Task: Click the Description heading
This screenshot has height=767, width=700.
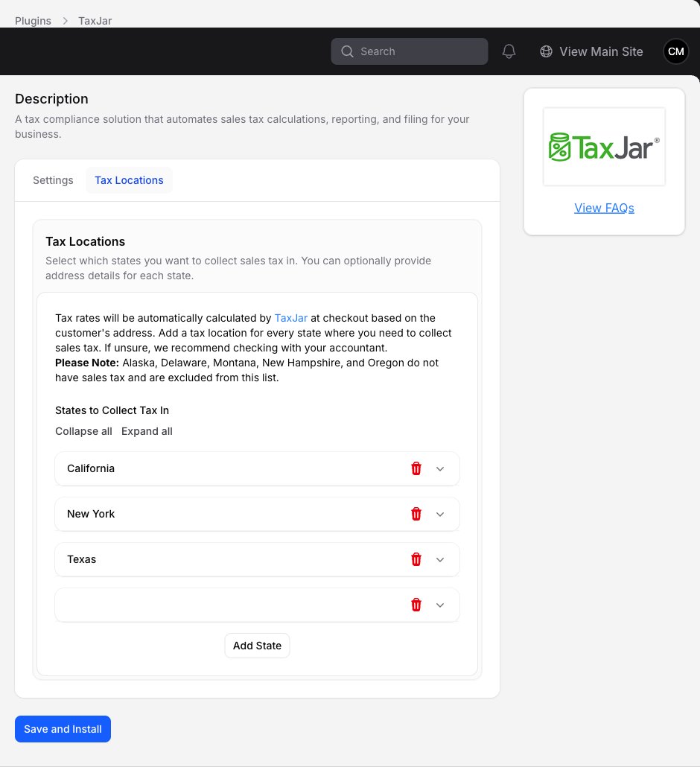Action: click(x=52, y=99)
